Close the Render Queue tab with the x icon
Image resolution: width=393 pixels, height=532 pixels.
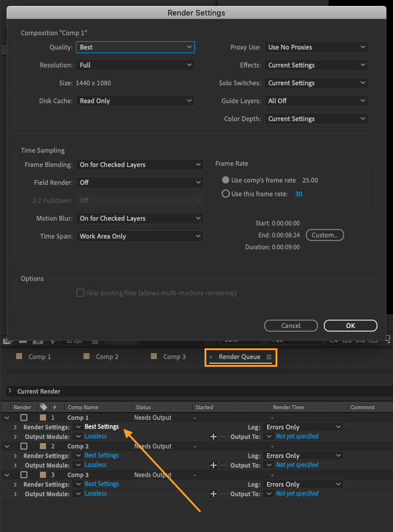[x=211, y=357]
